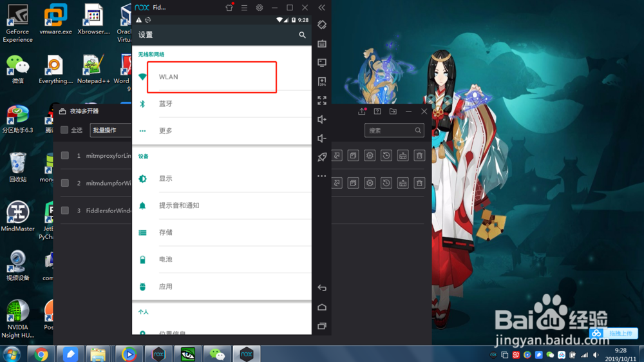Open the 批量操作 batch operation dropdown
644x362 pixels.
click(111, 130)
